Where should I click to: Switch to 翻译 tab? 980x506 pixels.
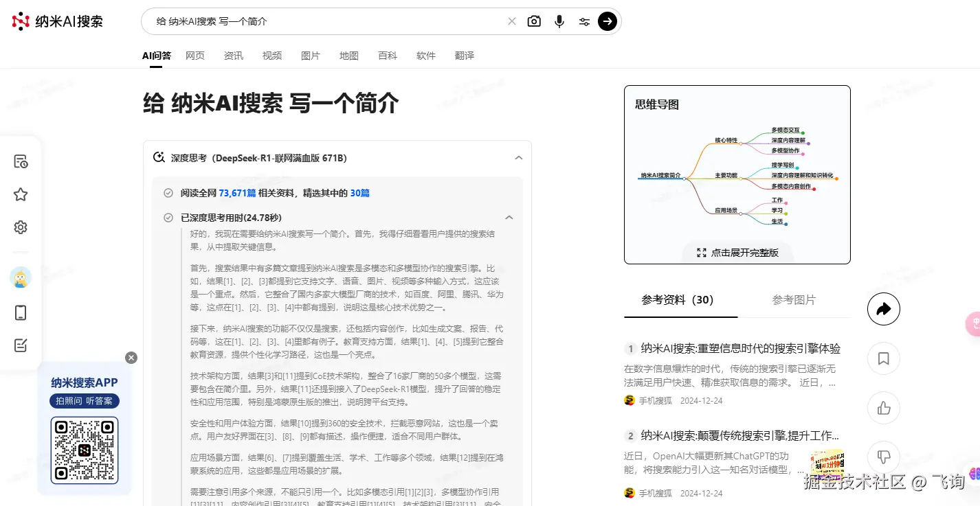click(x=465, y=56)
